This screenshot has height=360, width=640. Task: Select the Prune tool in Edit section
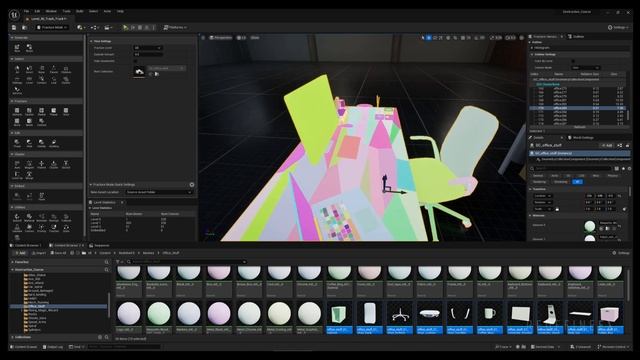pyautogui.click(x=17, y=143)
